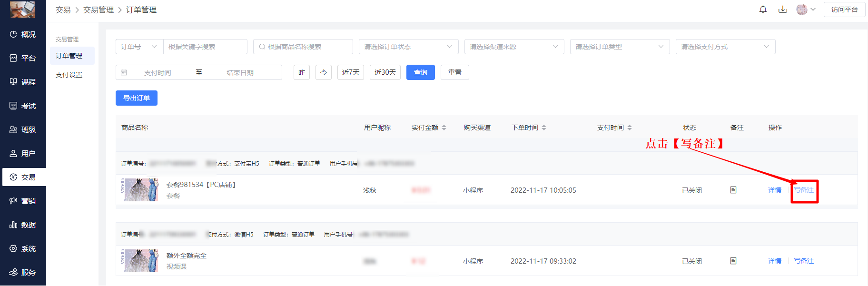
Task: Click the download icon in header
Action: tap(783, 10)
